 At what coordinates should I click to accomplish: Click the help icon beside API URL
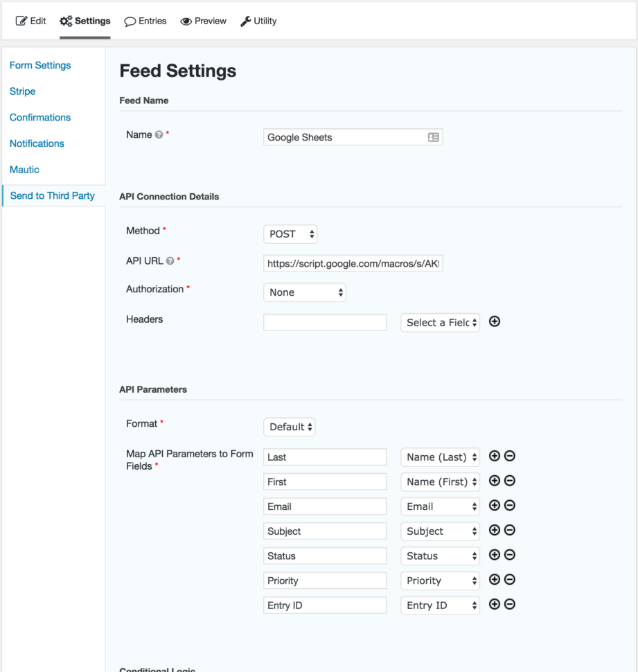170,261
